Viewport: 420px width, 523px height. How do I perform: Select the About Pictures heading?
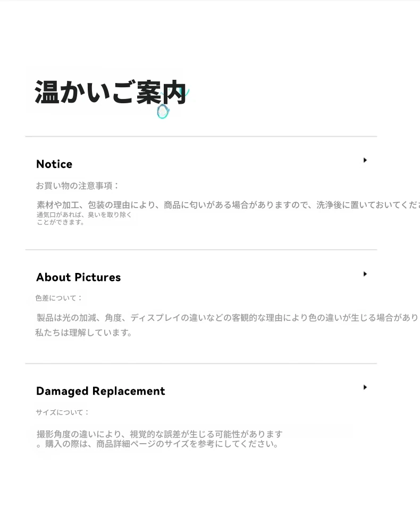coord(78,277)
